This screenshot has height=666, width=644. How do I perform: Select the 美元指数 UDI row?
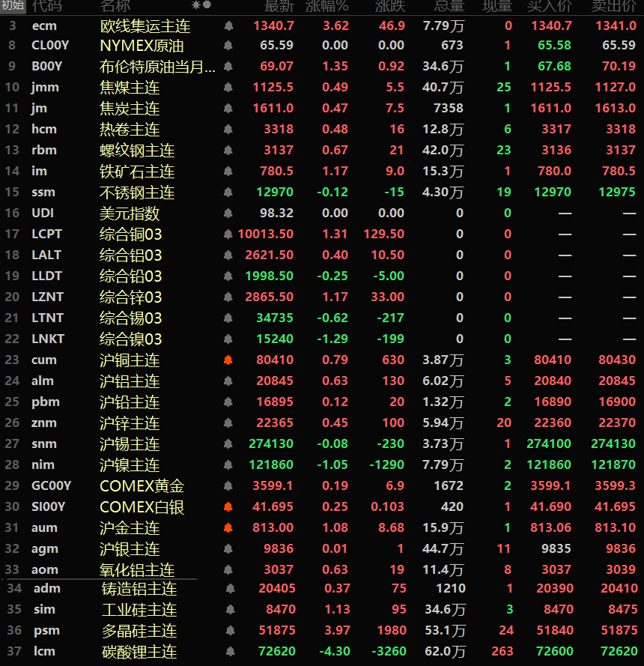click(130, 214)
